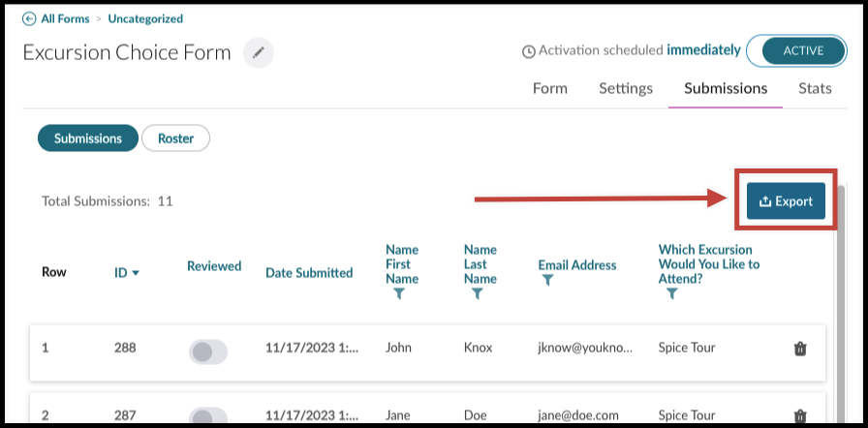Viewport: 868px width, 428px height.
Task: Click the 'John' first name cell
Action: pyautogui.click(x=398, y=348)
